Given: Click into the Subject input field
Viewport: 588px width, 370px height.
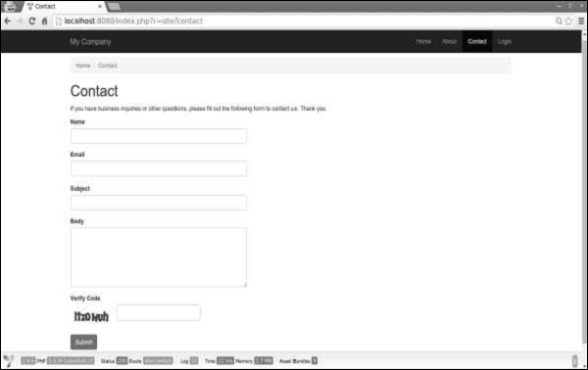Looking at the screenshot, I should click(x=158, y=203).
